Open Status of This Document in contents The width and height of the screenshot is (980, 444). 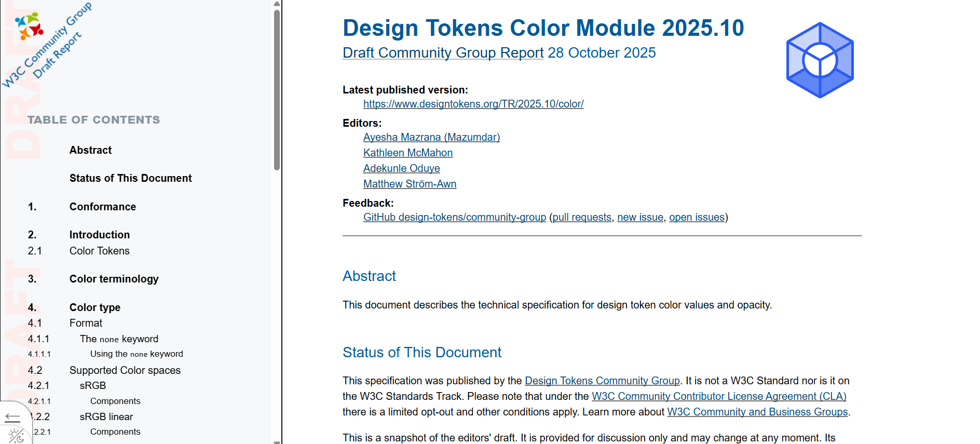pos(130,178)
